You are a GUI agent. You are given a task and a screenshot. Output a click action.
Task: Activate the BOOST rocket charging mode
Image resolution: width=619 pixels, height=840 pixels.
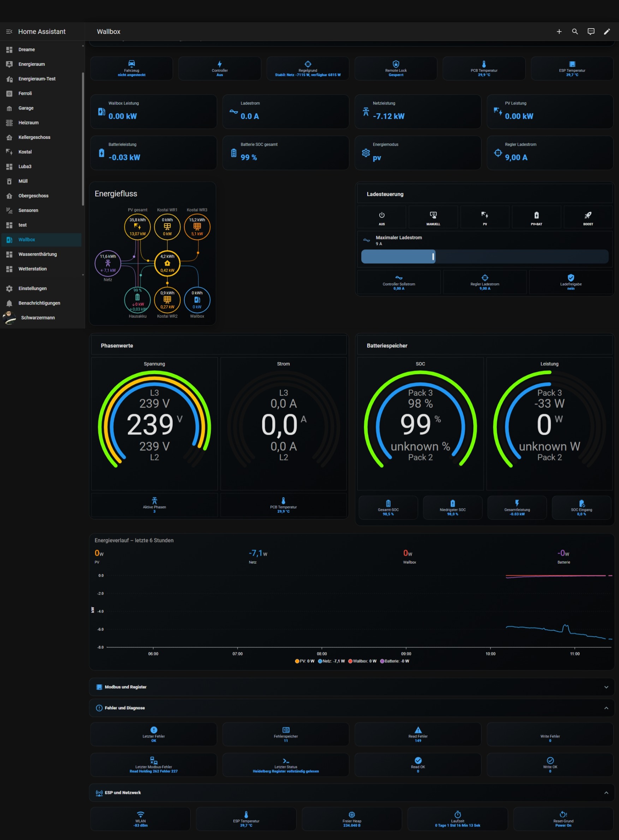588,217
